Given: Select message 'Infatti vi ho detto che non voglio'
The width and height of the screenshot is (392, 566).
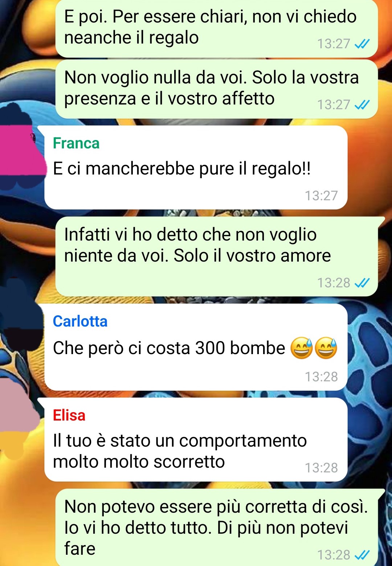Looking at the screenshot, I should pyautogui.click(x=217, y=257).
